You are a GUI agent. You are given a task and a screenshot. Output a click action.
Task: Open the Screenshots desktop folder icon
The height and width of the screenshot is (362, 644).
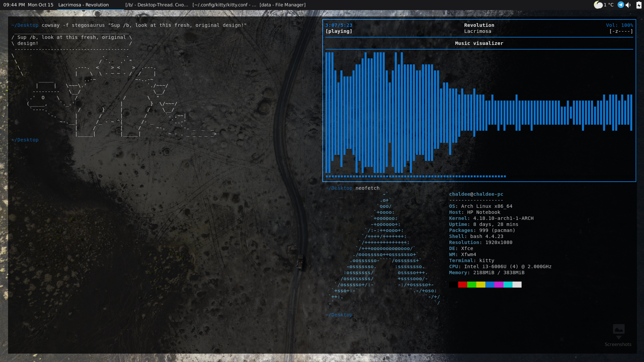618,335
